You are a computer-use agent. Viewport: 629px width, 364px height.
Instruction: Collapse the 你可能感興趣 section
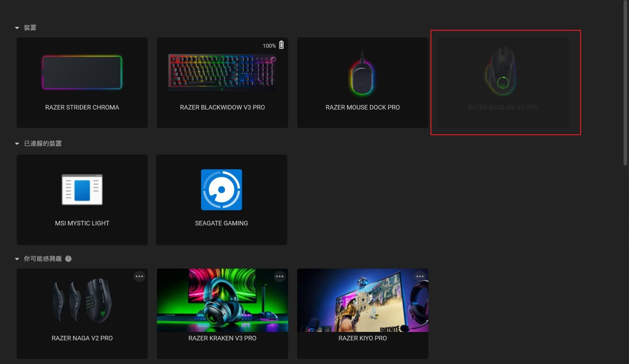tap(17, 259)
